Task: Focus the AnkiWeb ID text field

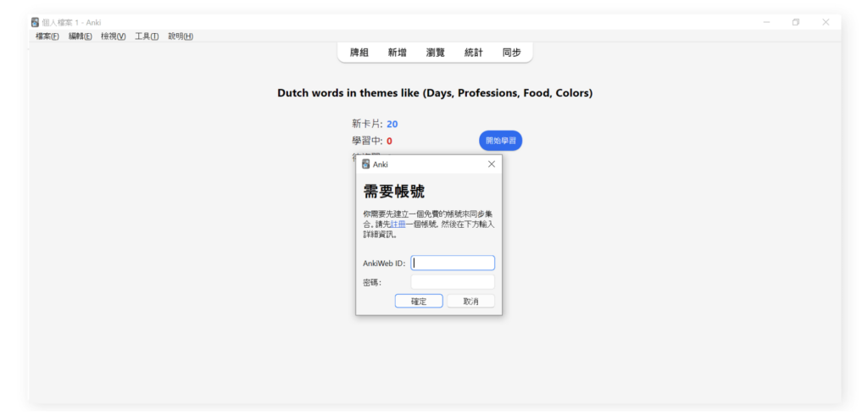Action: 453,263
